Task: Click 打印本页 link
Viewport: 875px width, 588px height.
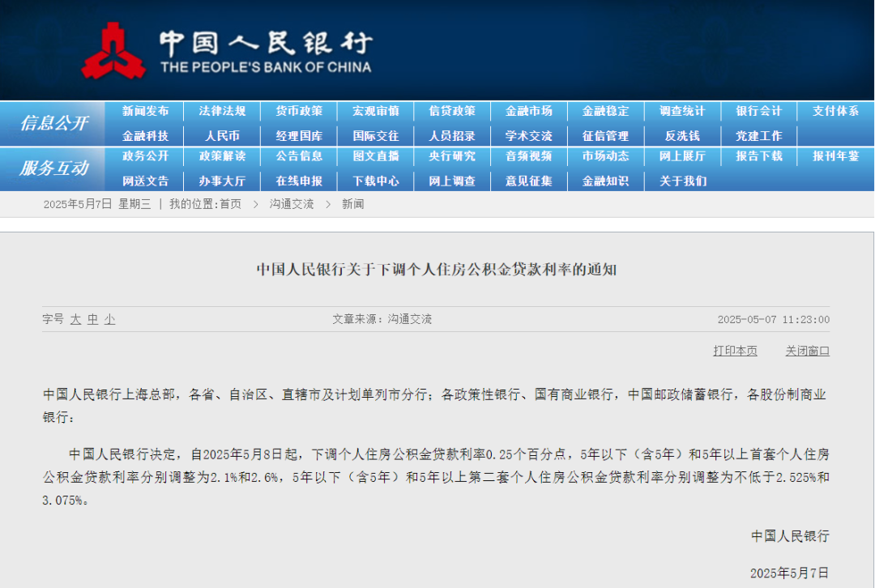Action: [x=735, y=351]
